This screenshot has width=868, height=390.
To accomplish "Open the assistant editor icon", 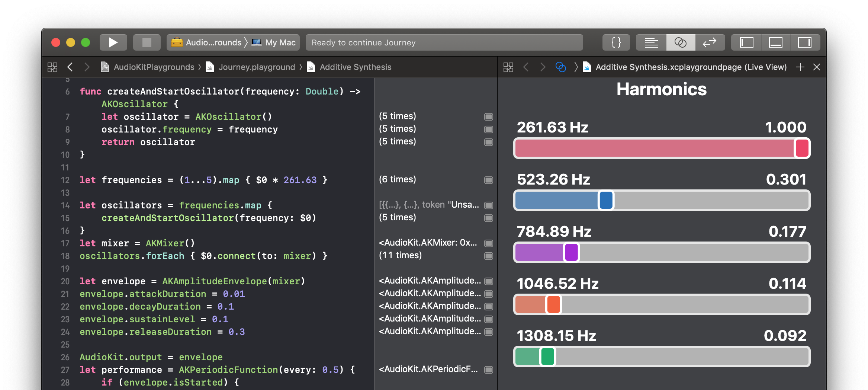I will (x=681, y=42).
